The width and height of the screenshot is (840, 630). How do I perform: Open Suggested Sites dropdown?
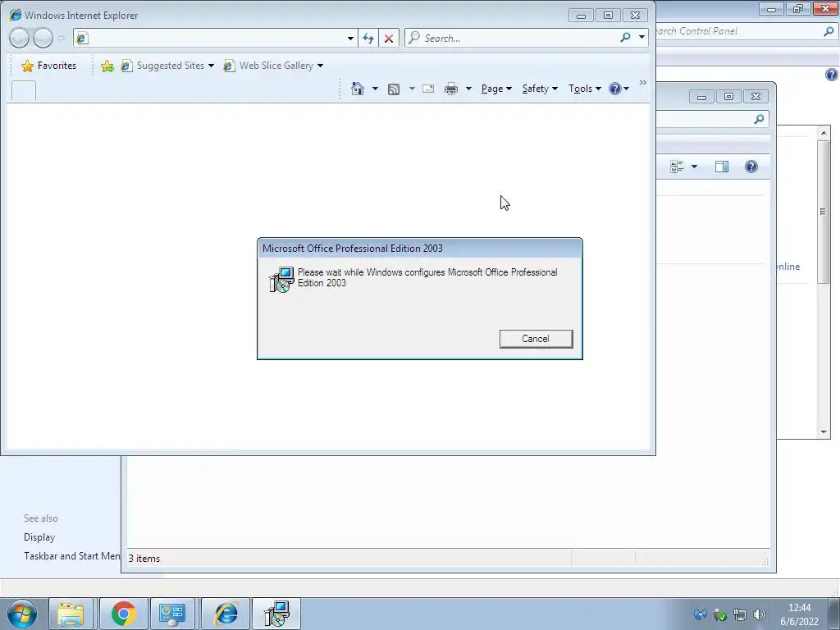[167, 66]
